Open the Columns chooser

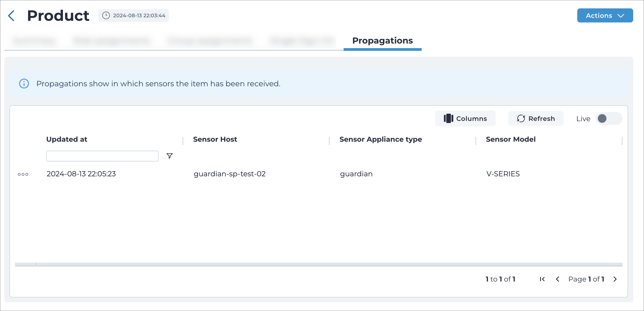click(x=465, y=118)
